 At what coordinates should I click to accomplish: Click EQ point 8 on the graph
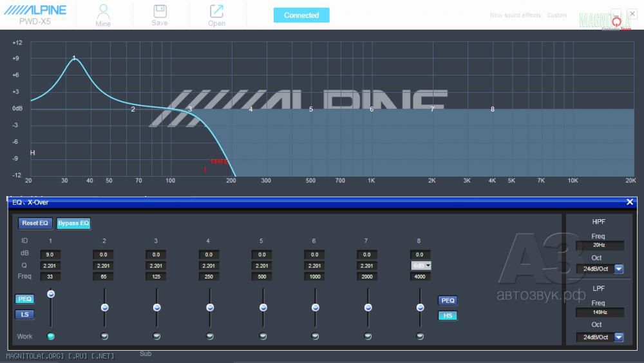[x=493, y=110]
